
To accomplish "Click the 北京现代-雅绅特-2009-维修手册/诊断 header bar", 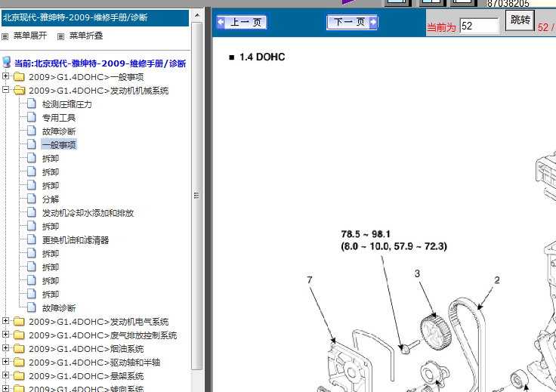I will [x=95, y=17].
